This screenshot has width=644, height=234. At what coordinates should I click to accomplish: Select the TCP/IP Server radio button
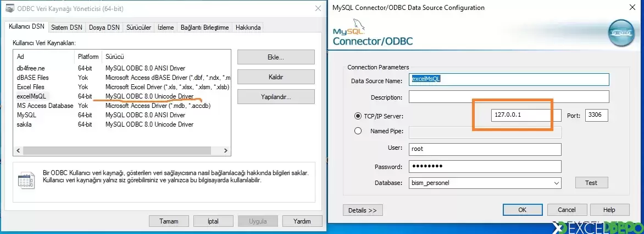(x=358, y=116)
